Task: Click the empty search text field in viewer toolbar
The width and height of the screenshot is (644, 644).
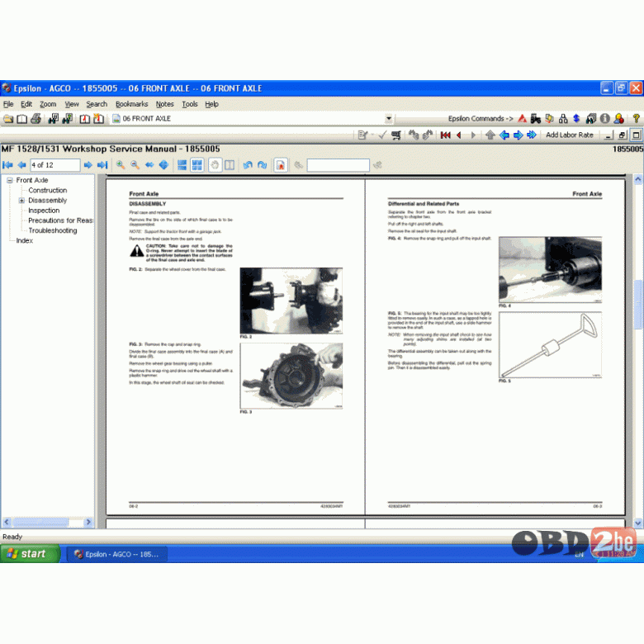Action: (338, 165)
